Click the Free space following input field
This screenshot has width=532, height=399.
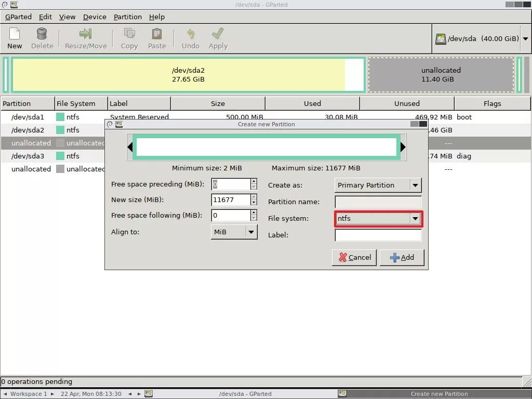(231, 216)
